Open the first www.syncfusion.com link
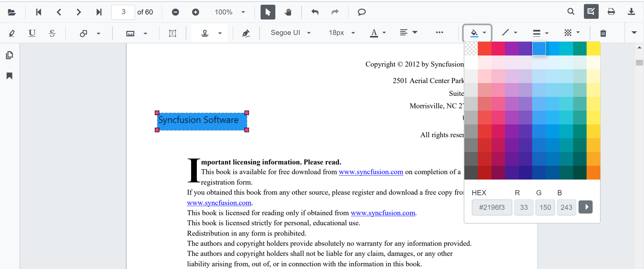The height and width of the screenshot is (269, 644). click(371, 172)
